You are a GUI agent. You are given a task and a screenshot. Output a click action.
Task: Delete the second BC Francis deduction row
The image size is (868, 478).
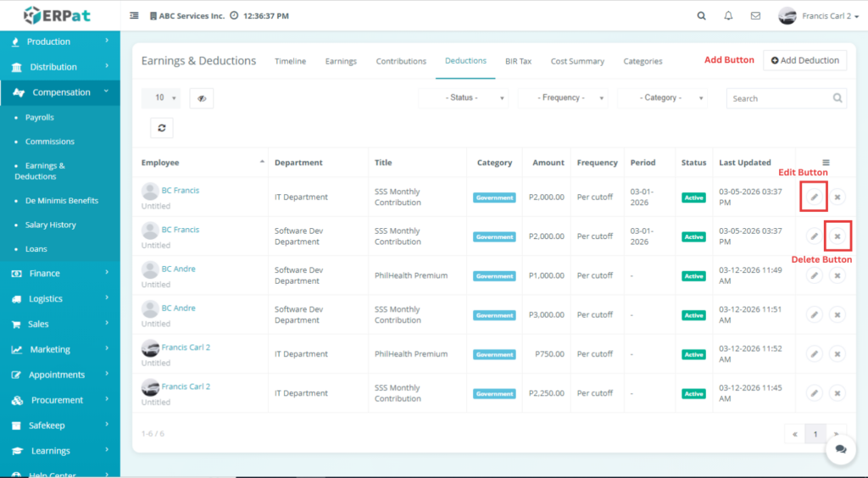(x=837, y=236)
